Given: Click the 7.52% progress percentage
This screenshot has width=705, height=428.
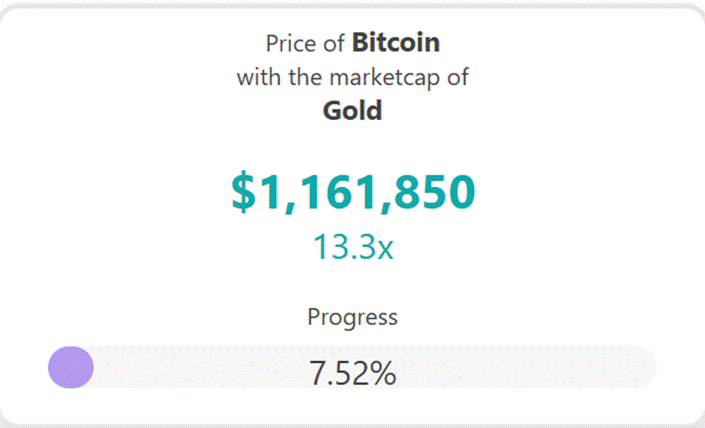Looking at the screenshot, I should pyautogui.click(x=352, y=373).
